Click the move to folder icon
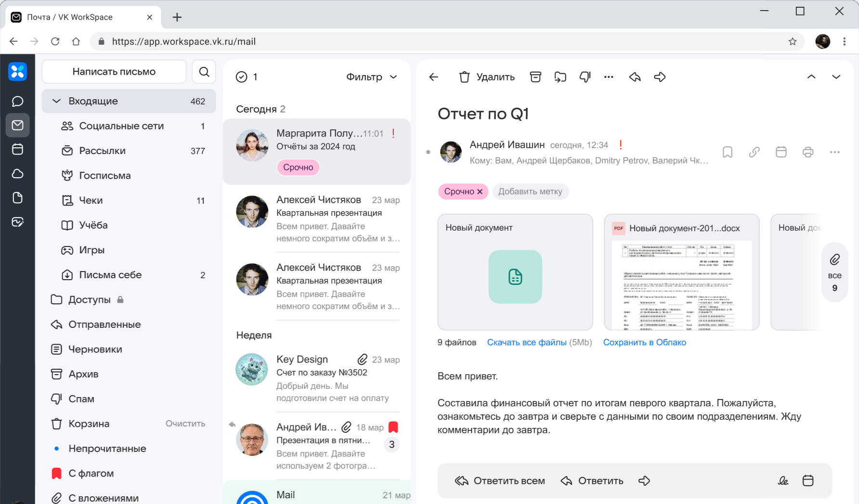 click(560, 77)
